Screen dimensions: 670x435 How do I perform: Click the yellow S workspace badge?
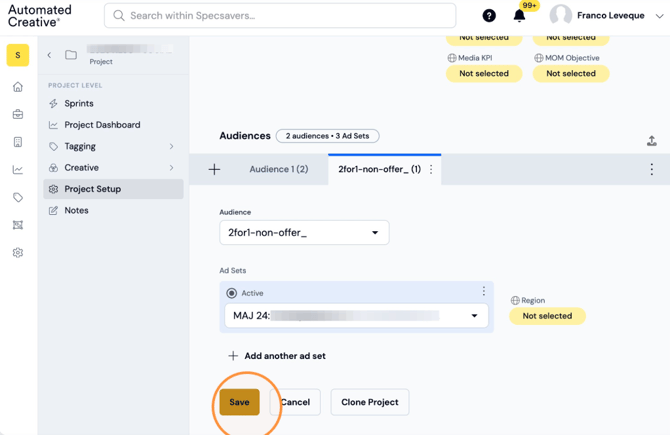[x=18, y=55]
